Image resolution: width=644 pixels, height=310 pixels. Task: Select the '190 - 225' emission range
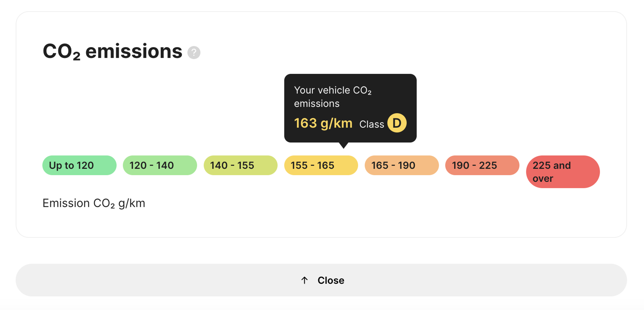482,165
